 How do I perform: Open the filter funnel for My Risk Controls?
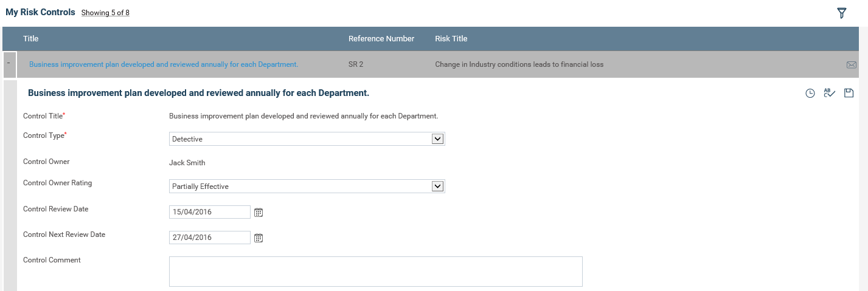tap(842, 13)
